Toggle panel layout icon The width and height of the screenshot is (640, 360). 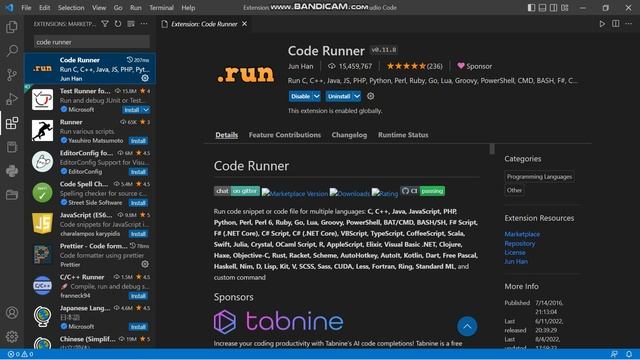click(x=542, y=8)
